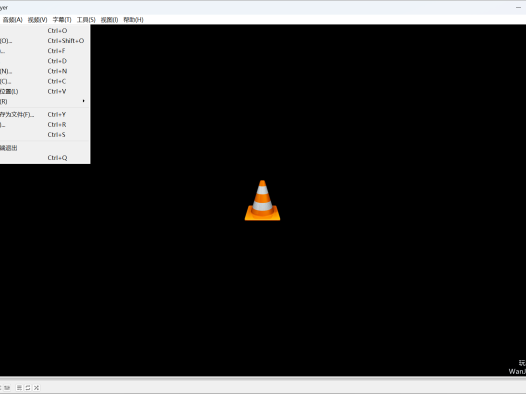Toggle the shuffle random icon
The image size is (526, 394).
[x=37, y=388]
